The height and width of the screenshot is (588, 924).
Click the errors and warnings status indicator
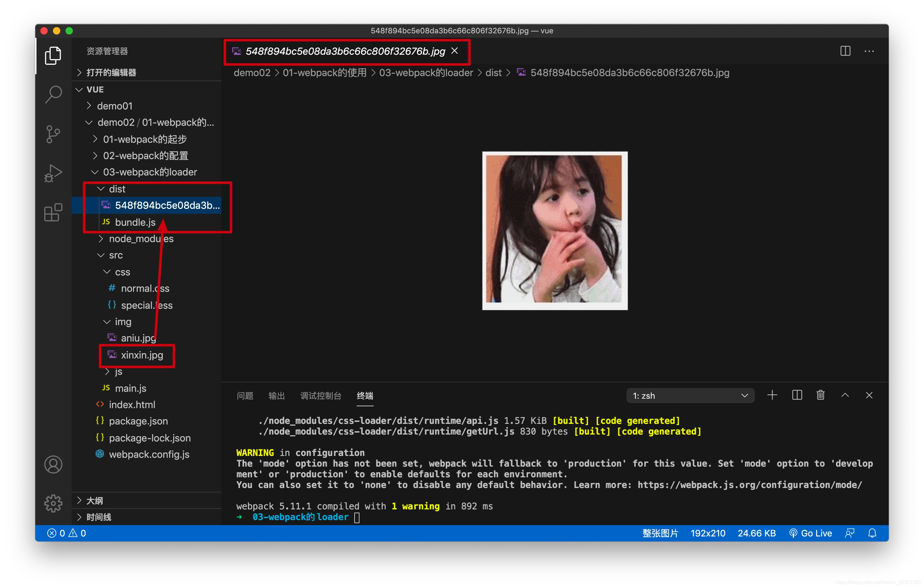point(66,533)
